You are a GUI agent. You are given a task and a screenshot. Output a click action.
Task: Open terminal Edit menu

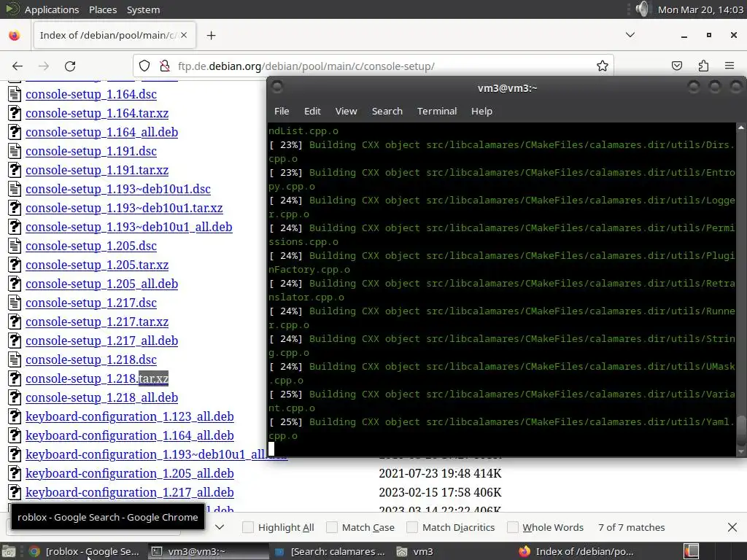click(312, 111)
